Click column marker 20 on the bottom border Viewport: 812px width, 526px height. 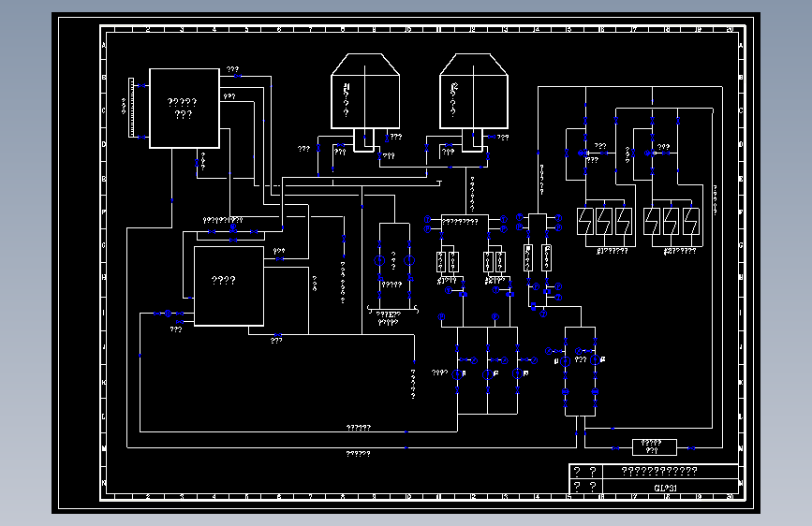731,497
